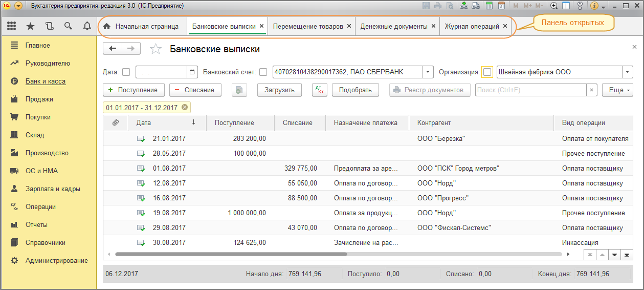Open the notifications bell icon

point(86,26)
